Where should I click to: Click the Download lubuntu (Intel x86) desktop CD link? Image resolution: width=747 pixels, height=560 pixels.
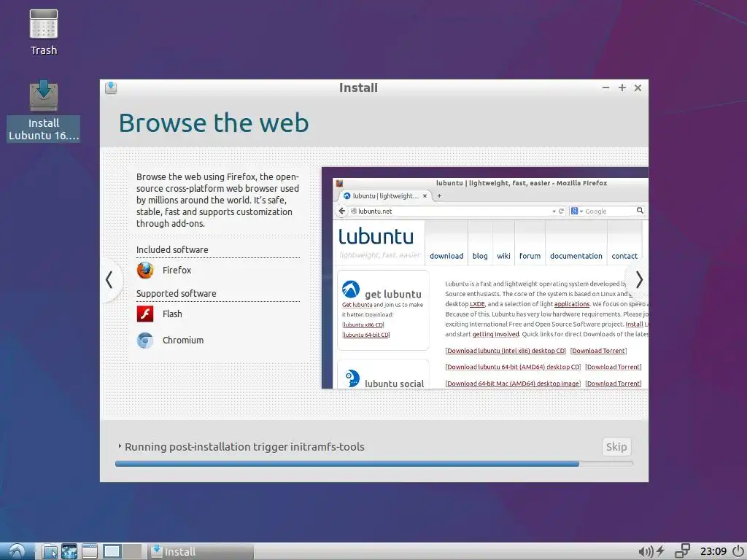click(506, 351)
